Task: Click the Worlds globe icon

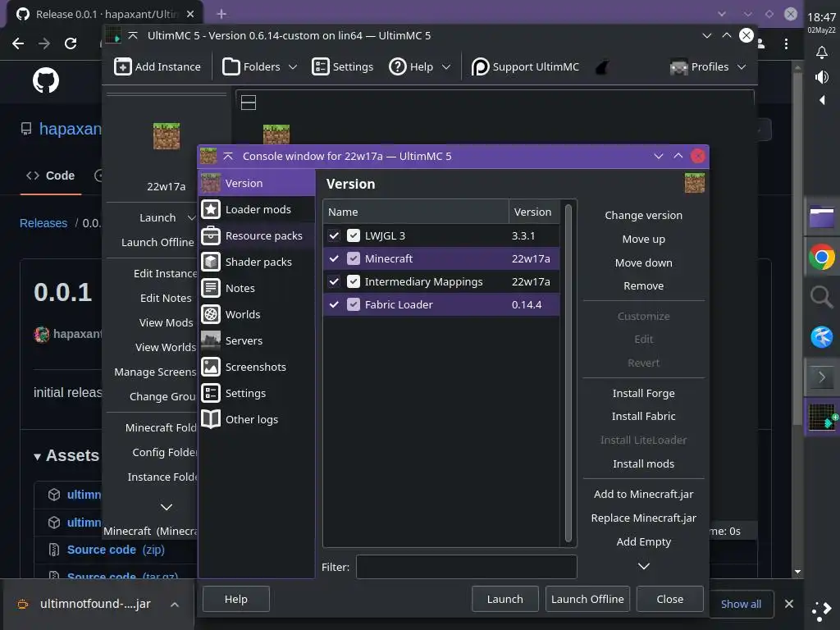Action: pyautogui.click(x=211, y=314)
